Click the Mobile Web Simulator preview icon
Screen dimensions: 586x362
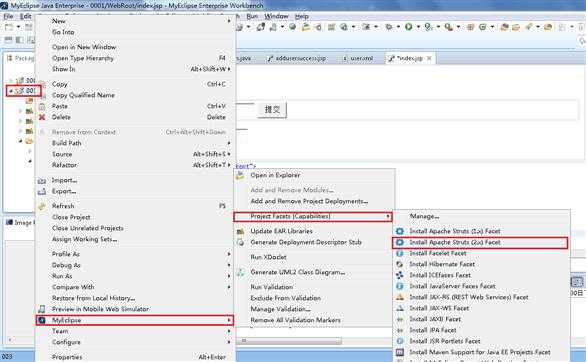pyautogui.click(x=42, y=309)
